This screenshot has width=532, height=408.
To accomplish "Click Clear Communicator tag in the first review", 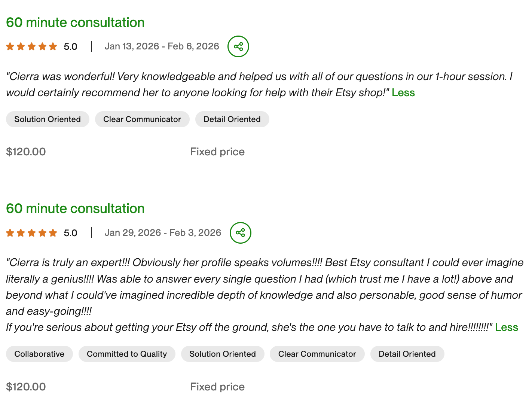I will [142, 119].
